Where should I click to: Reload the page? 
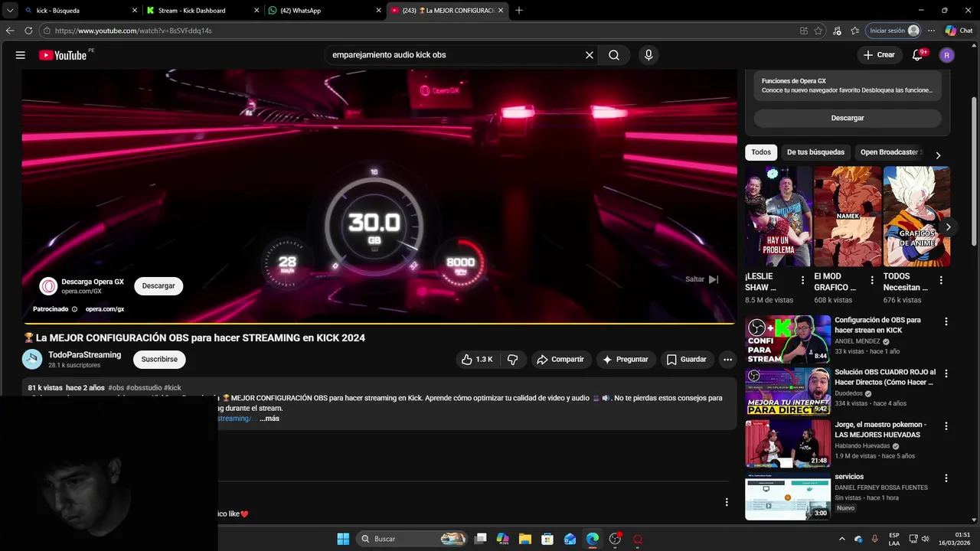point(28,31)
